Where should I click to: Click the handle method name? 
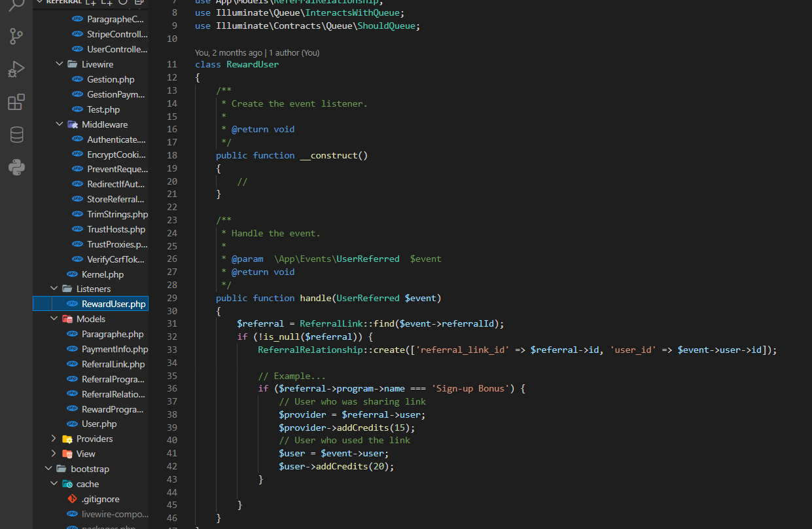(315, 298)
